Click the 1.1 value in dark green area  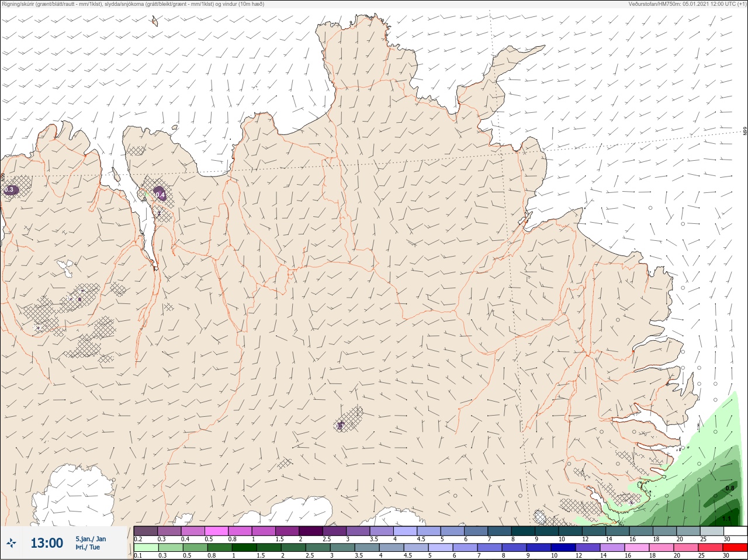pos(727,518)
